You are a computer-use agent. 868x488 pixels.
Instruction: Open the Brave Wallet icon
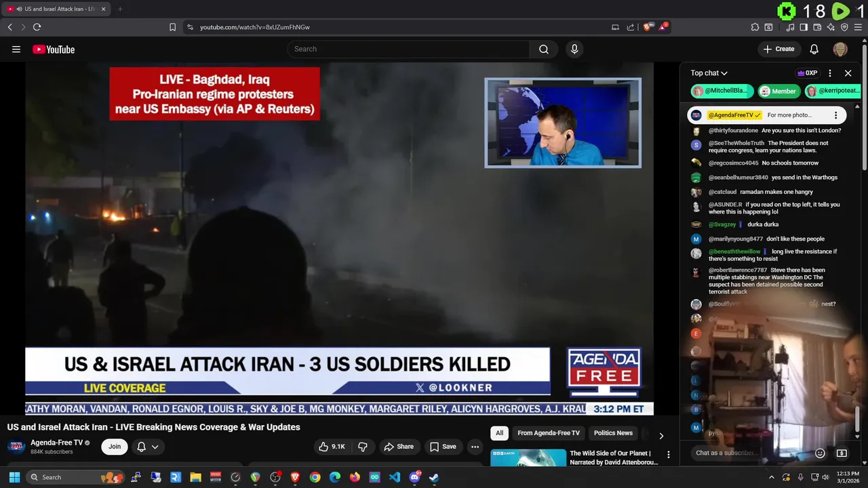point(817,27)
